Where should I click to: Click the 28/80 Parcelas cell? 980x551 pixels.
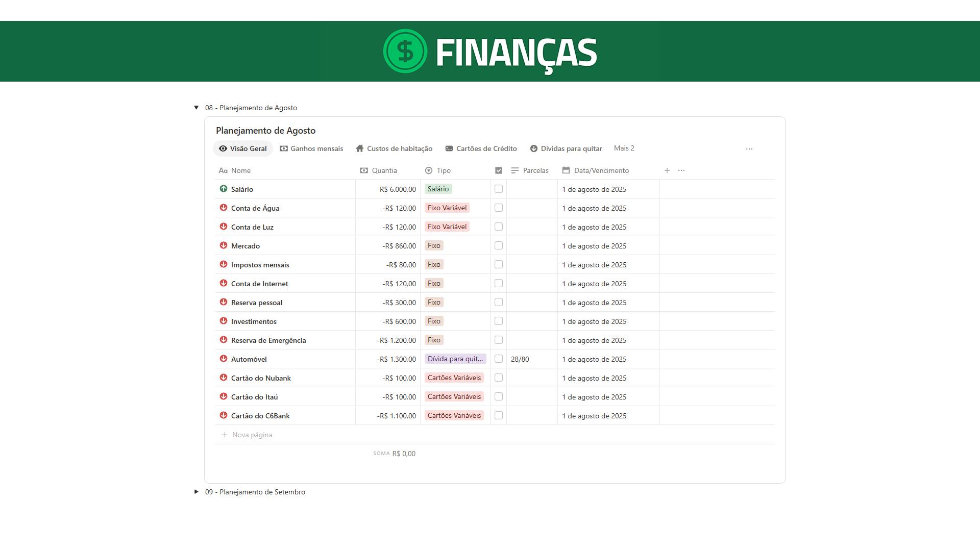532,359
